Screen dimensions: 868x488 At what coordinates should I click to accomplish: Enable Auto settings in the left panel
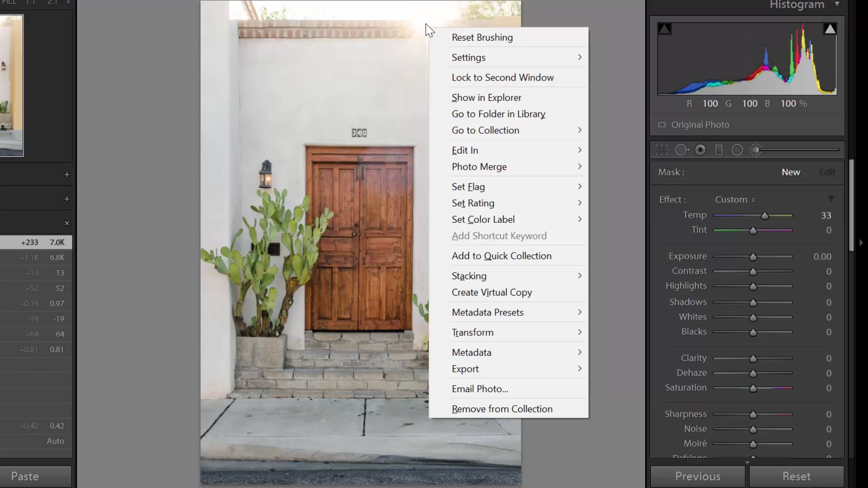[55, 441]
